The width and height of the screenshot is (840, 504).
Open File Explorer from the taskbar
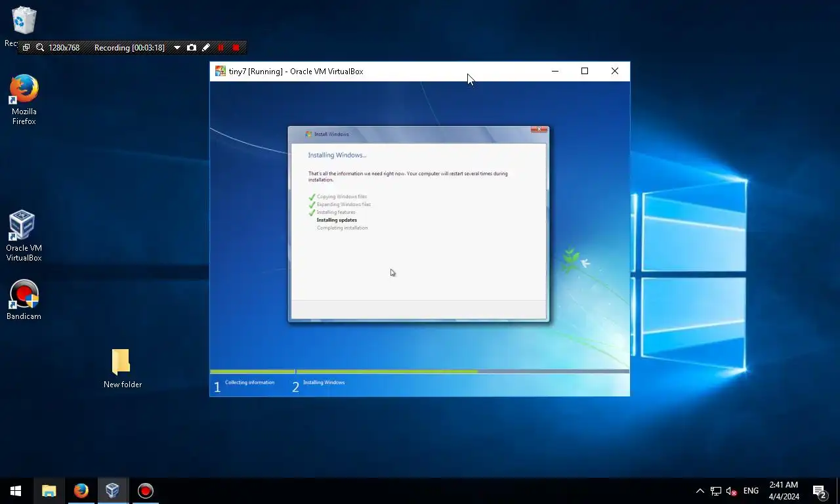pos(49,491)
